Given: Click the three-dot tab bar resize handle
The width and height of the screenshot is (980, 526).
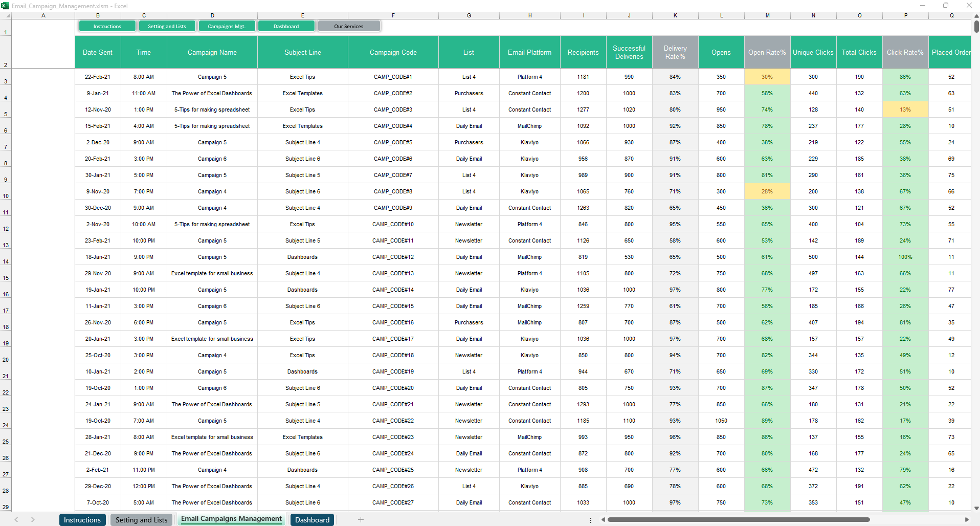Looking at the screenshot, I should pyautogui.click(x=591, y=520).
